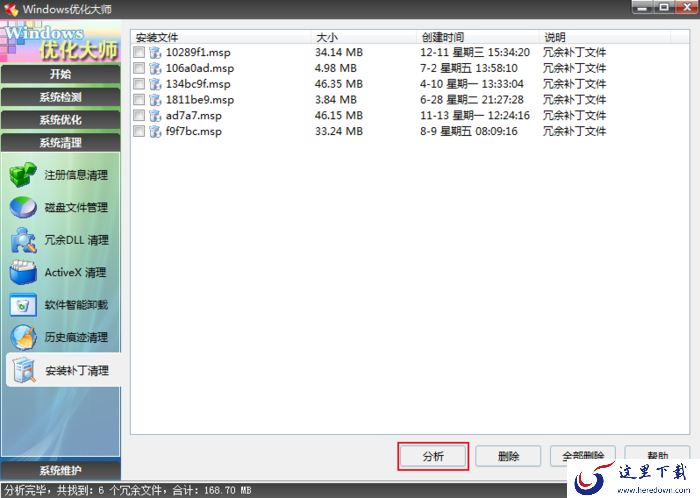The image size is (700, 498).
Task: Select file name 10289f1.msp
Action: tap(198, 52)
